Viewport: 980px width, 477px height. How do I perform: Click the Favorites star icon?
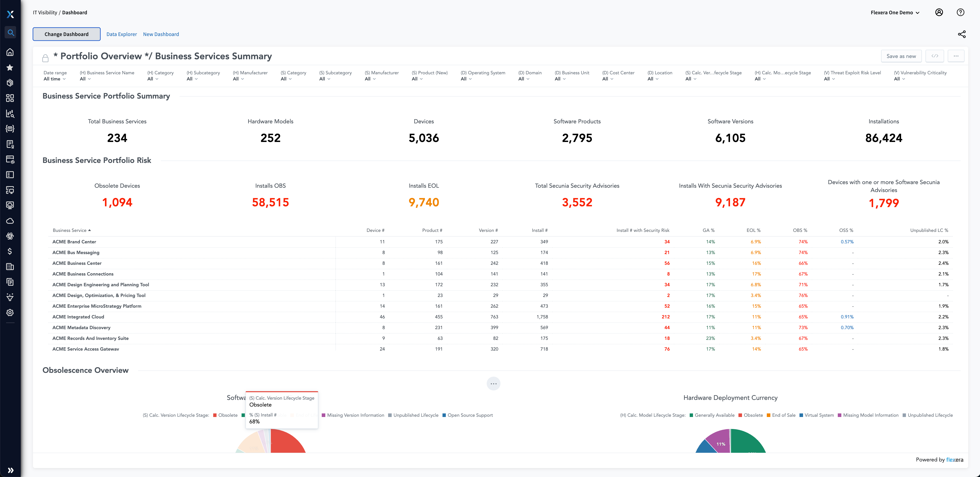[x=10, y=68]
